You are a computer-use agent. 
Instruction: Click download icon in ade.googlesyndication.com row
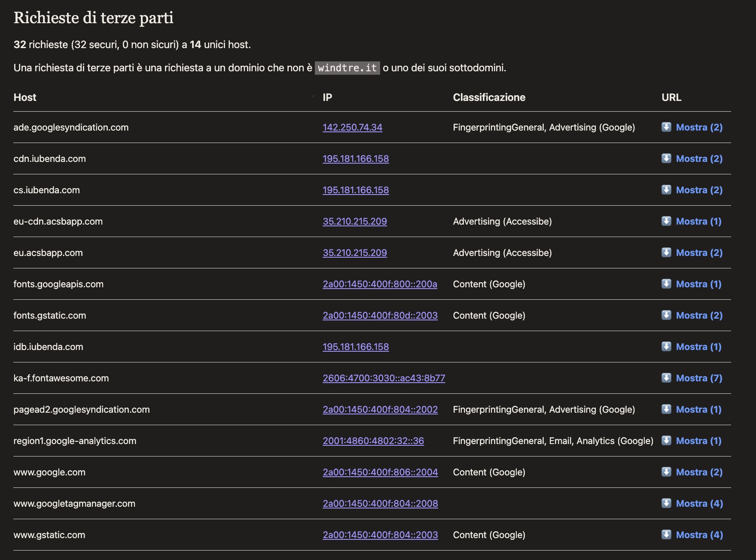pos(666,127)
